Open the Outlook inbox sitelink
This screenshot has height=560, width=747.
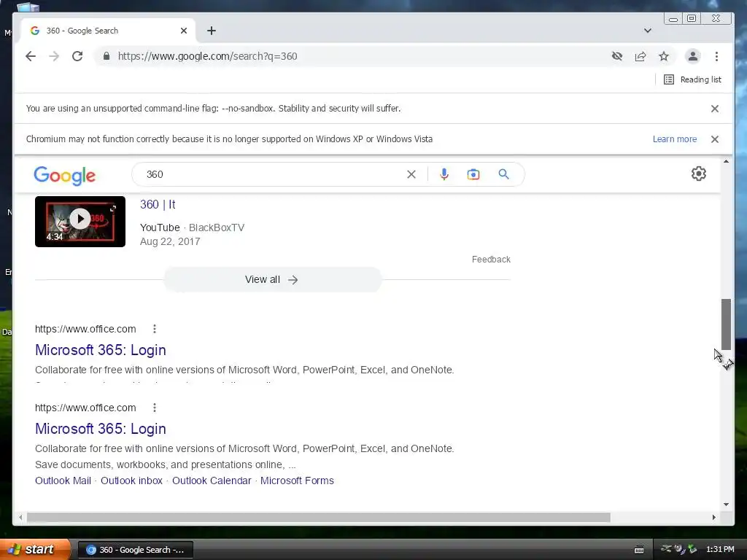point(131,481)
